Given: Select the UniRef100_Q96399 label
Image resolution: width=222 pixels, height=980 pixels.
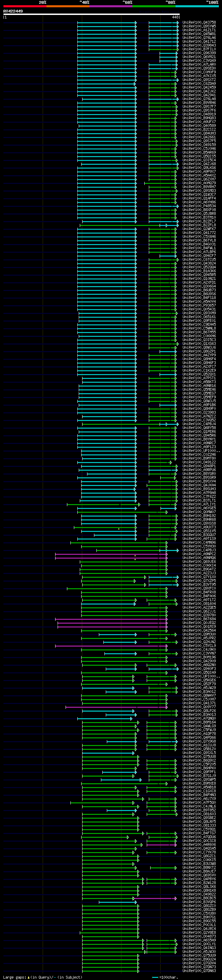Looking at the screenshot, I should (x=199, y=53).
